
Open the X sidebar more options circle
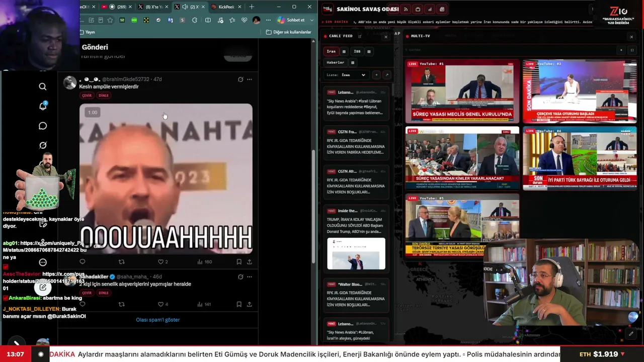click(x=43, y=262)
